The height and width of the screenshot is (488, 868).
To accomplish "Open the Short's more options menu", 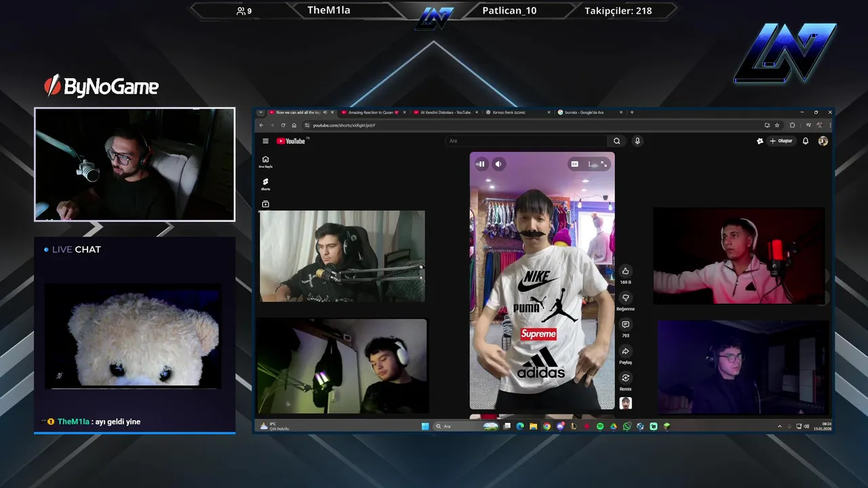I will pos(589,164).
